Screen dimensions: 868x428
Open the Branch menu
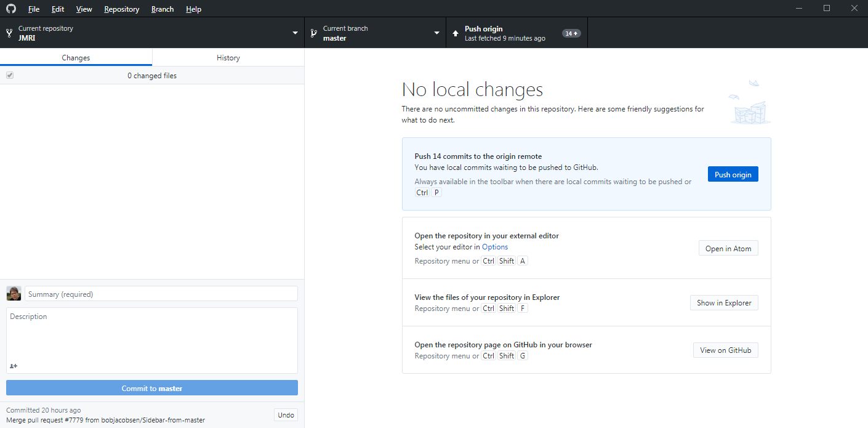pyautogui.click(x=163, y=9)
